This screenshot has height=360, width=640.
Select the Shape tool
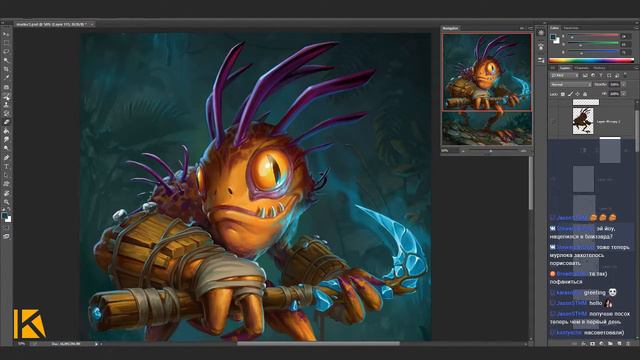(6, 184)
